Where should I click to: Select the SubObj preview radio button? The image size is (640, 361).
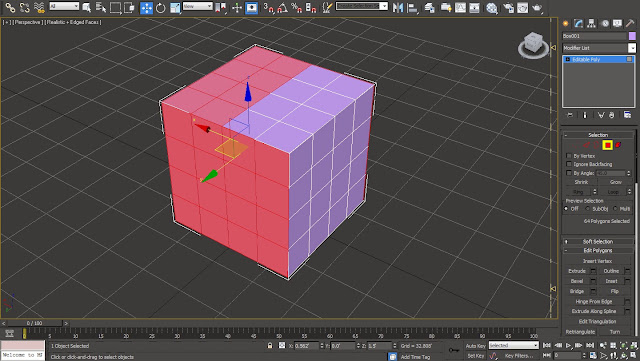pyautogui.click(x=588, y=209)
